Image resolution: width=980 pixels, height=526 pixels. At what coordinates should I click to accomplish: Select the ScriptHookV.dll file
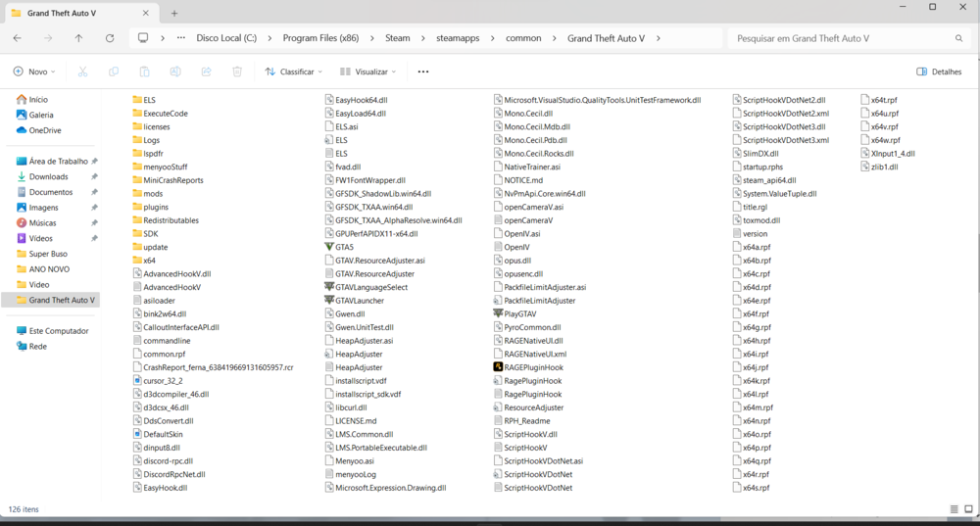pos(525,434)
